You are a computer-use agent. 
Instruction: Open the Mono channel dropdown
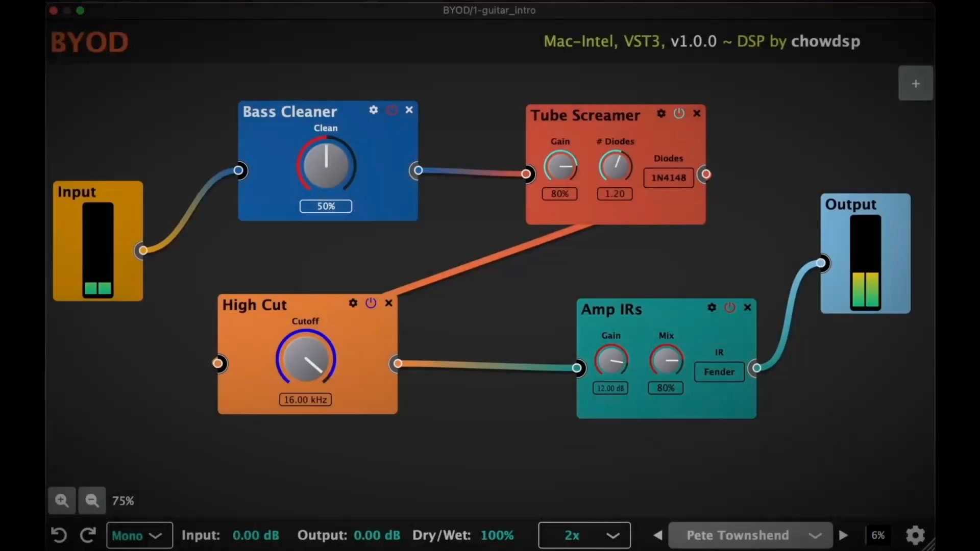(139, 535)
